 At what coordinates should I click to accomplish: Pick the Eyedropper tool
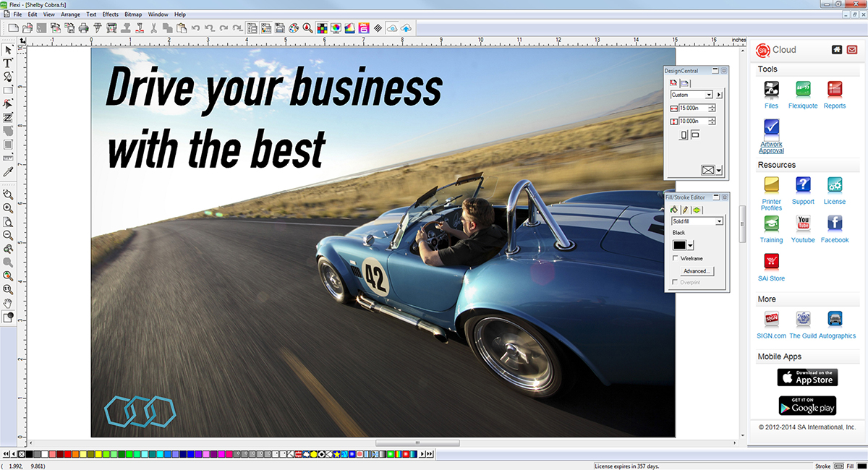(8, 172)
